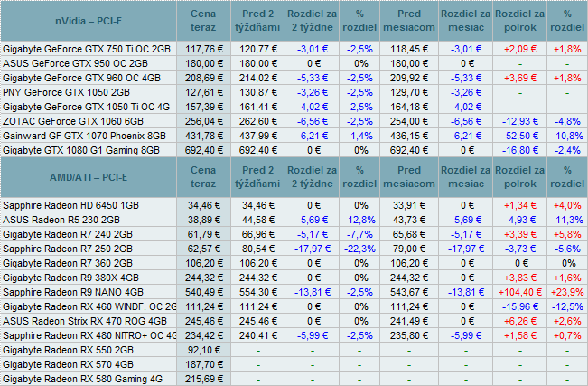Select the -22,3% two-week change cell
Image resolution: width=588 pixels, height=386 pixels.
[360, 250]
